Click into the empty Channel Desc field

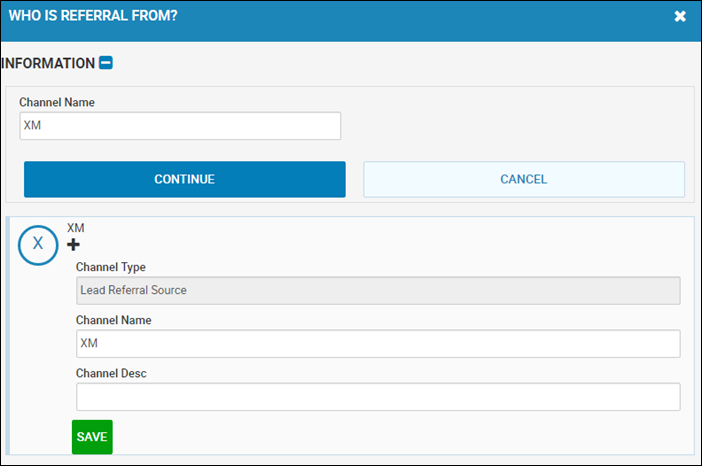(378, 397)
